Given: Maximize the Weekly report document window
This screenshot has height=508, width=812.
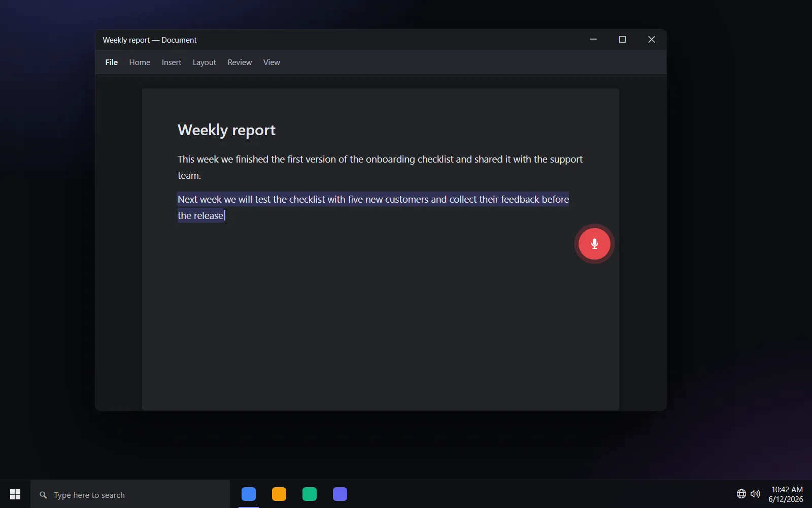Looking at the screenshot, I should (x=622, y=39).
